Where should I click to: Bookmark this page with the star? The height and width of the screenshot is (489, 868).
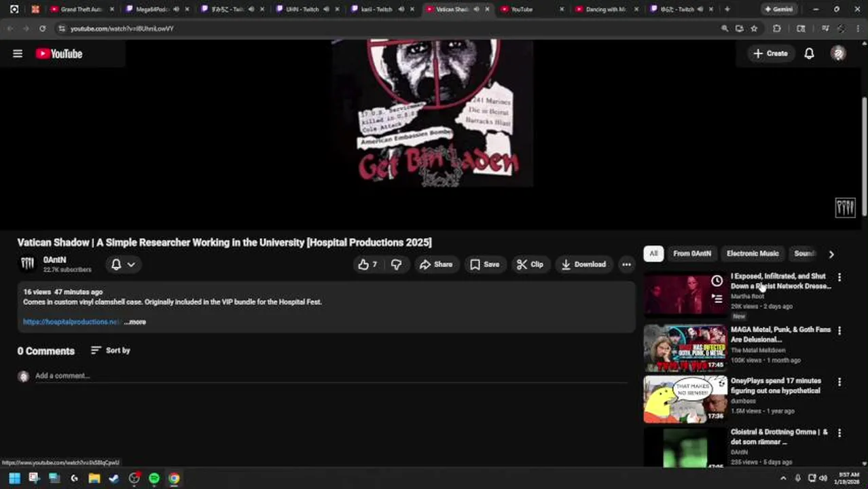[754, 29]
